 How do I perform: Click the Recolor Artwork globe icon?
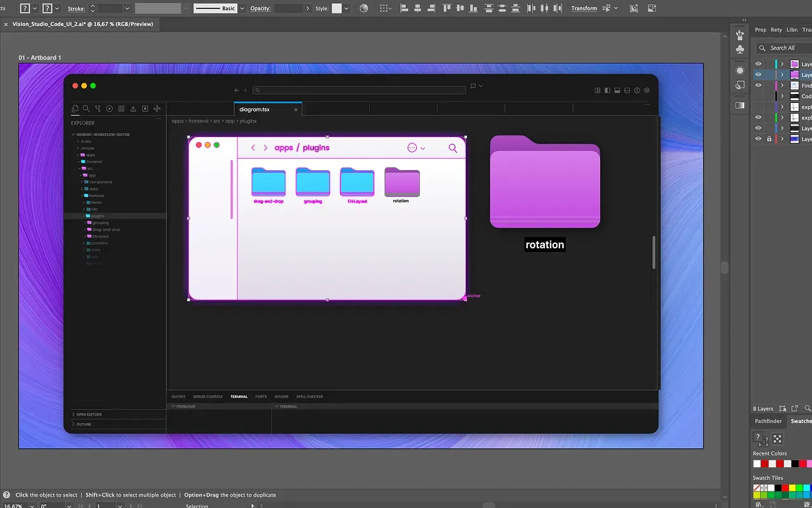(x=363, y=8)
